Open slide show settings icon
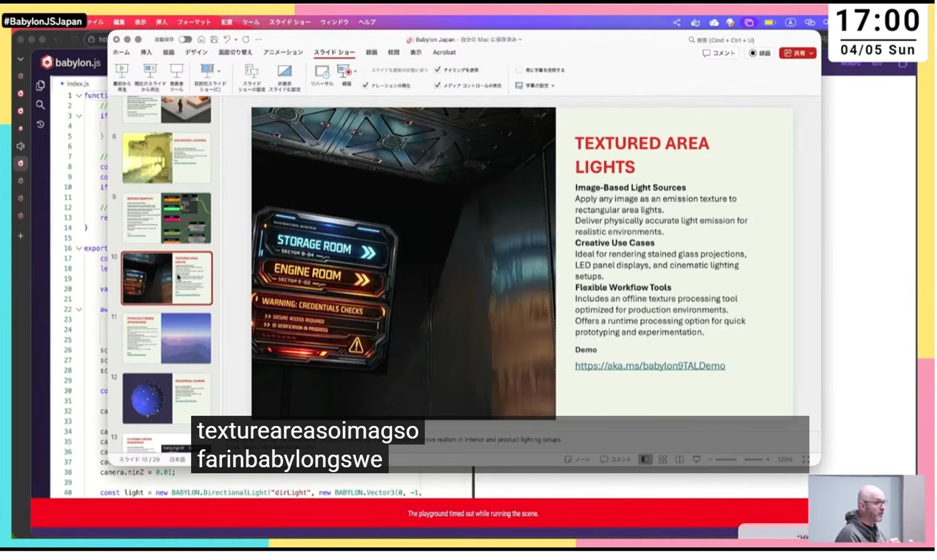 pos(251,71)
